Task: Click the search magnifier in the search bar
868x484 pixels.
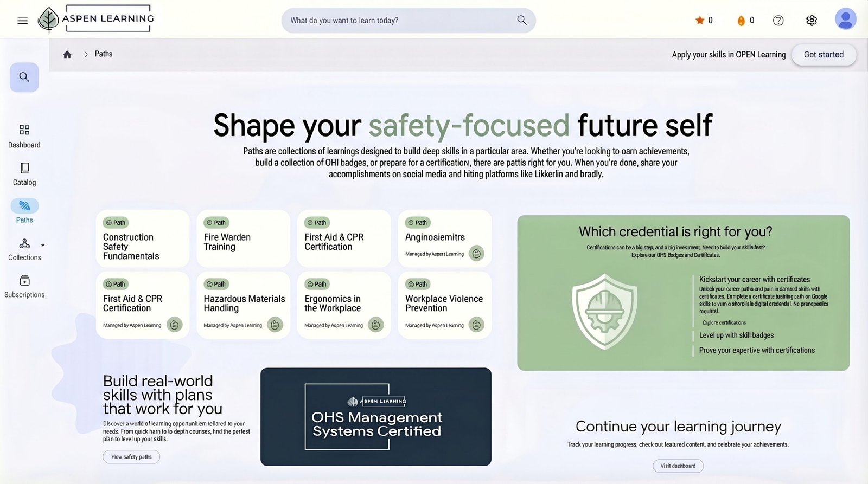Action: click(x=522, y=20)
